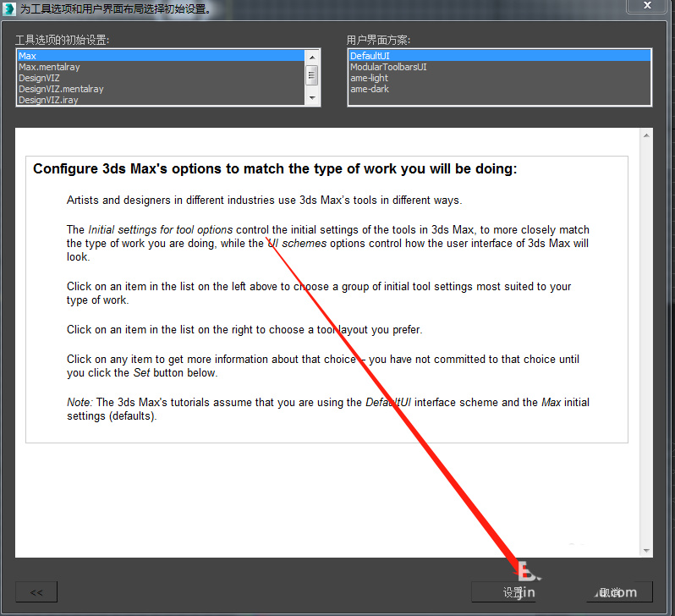Click the tool settings list scroll up arrow
This screenshot has width=675, height=616.
pyautogui.click(x=312, y=57)
